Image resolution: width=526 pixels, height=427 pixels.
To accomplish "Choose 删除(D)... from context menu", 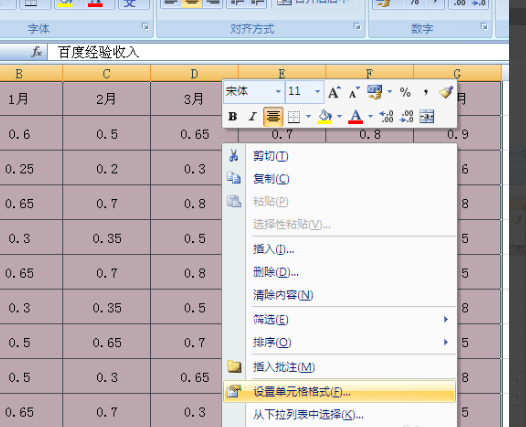I will pos(339,272).
